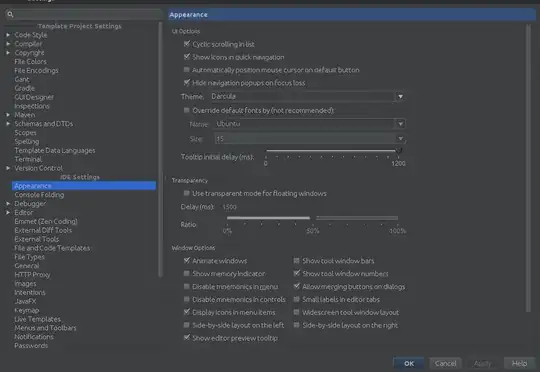This screenshot has width=540, height=372.
Task: Expand the Copyright tree node
Action: point(8,53)
